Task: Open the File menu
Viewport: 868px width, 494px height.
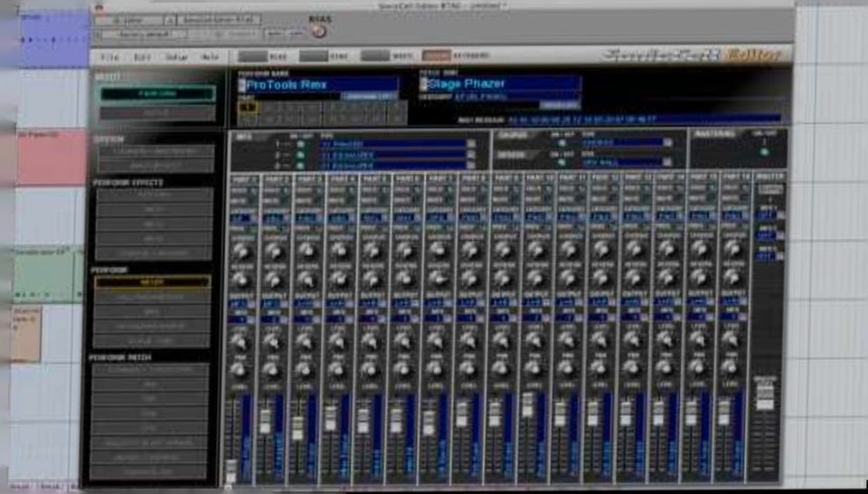Action: 110,57
